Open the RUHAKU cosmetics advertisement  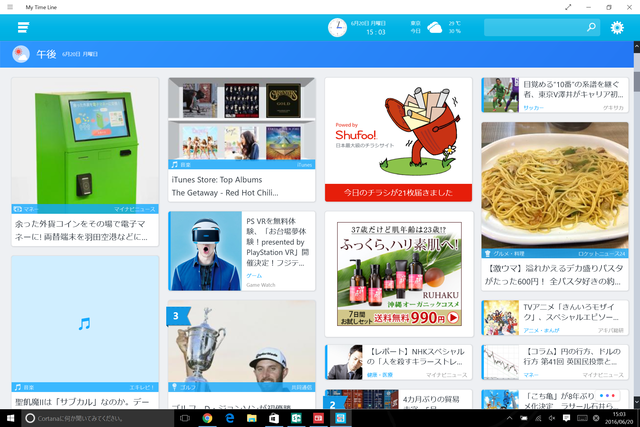coord(399,274)
